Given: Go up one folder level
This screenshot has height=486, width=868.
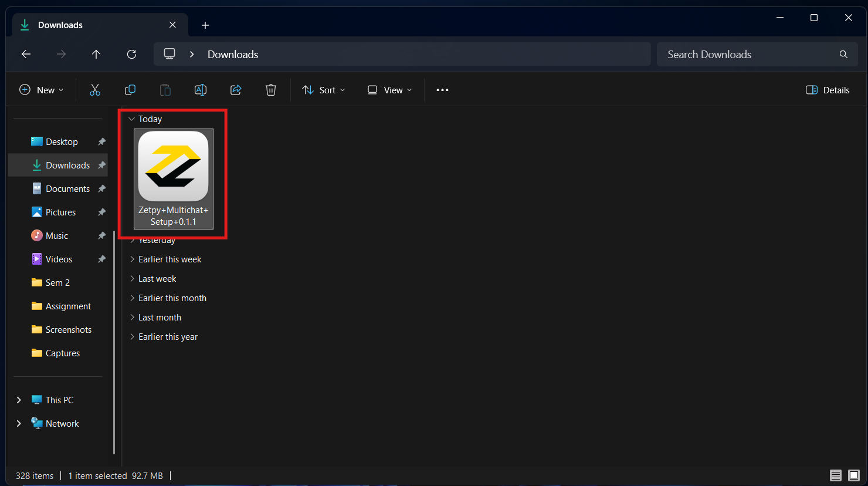Looking at the screenshot, I should pos(96,54).
